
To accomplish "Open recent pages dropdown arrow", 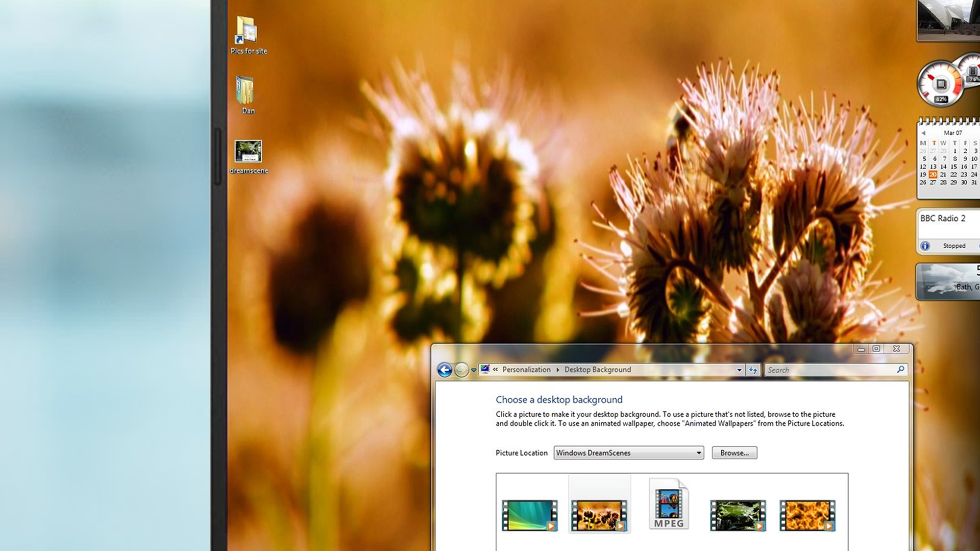I will tap(473, 370).
